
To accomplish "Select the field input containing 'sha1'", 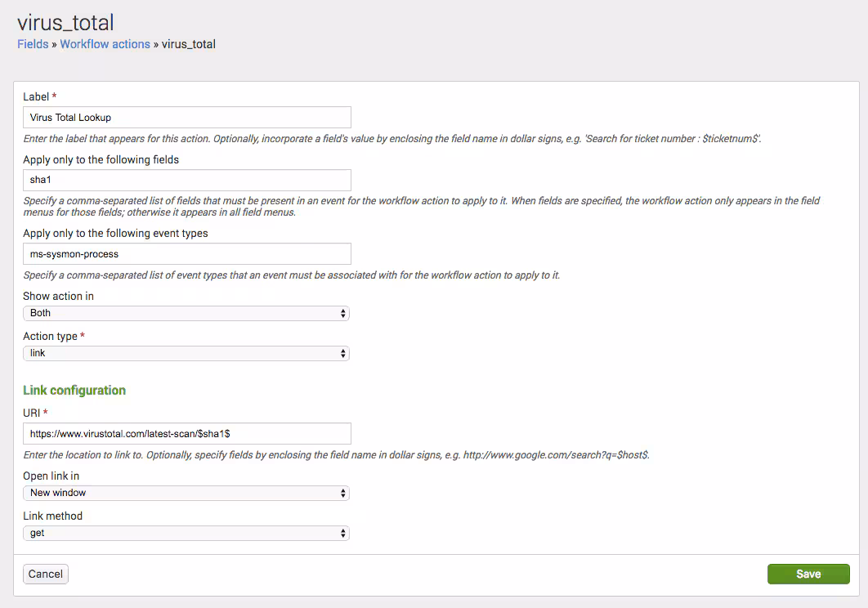I will coord(186,180).
